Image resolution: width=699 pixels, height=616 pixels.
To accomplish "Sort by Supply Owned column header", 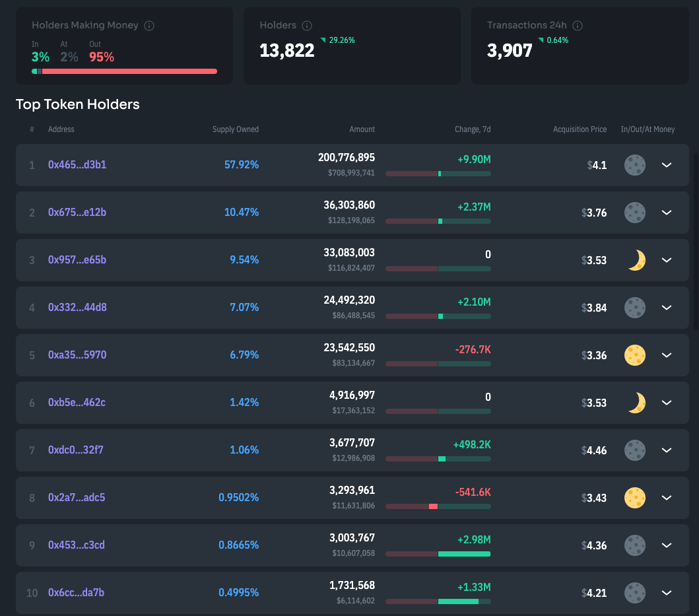I will click(235, 129).
